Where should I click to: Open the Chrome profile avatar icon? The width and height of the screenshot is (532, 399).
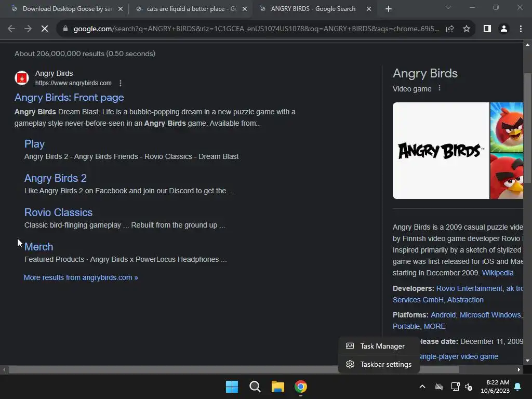click(504, 29)
